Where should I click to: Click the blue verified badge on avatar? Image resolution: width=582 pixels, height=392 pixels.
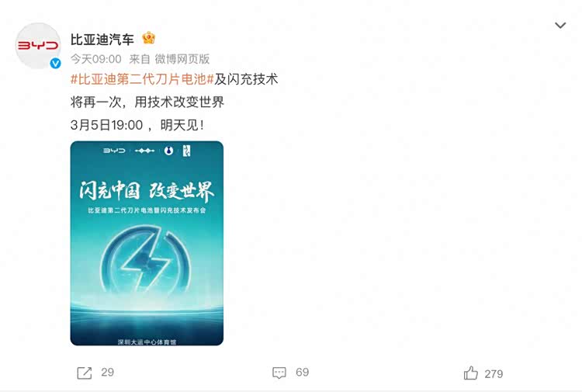click(x=55, y=64)
